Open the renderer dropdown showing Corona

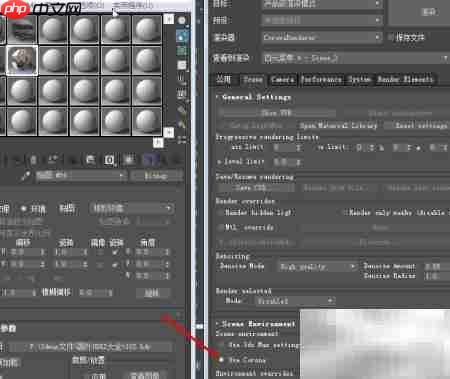[x=322, y=37]
